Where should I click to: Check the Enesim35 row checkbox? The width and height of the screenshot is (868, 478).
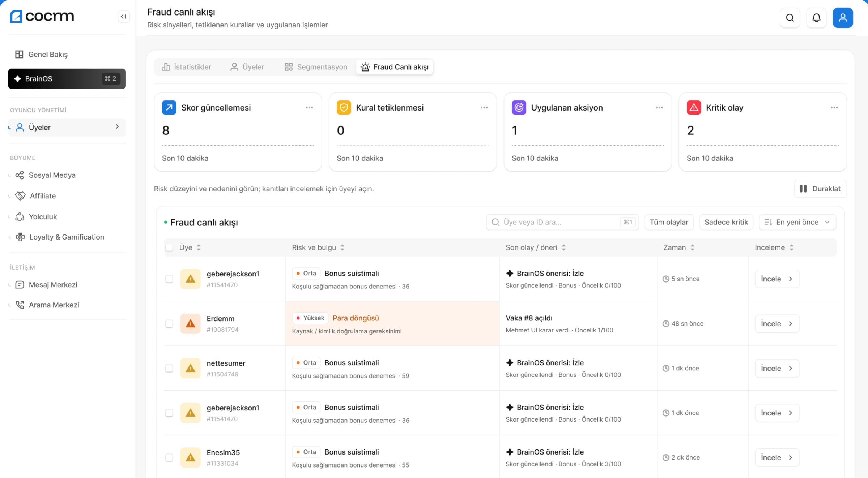pos(169,457)
